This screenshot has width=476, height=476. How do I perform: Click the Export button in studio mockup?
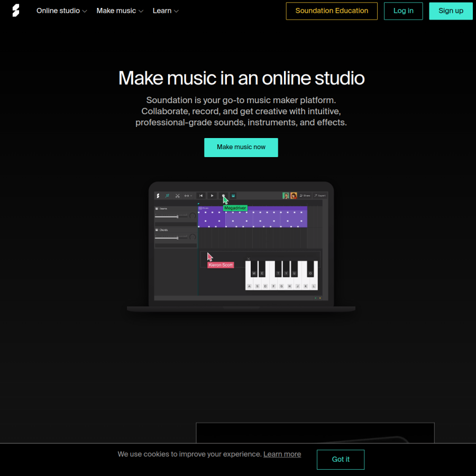coord(319,196)
